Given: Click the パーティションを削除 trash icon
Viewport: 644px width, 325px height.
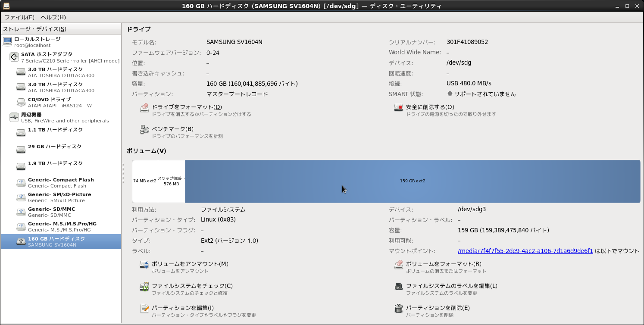Looking at the screenshot, I should tap(399, 309).
